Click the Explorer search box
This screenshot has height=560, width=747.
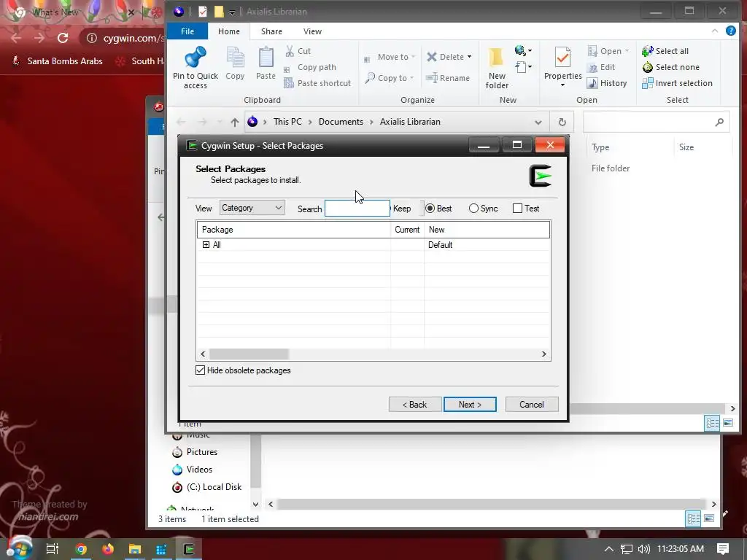pyautogui.click(x=656, y=122)
